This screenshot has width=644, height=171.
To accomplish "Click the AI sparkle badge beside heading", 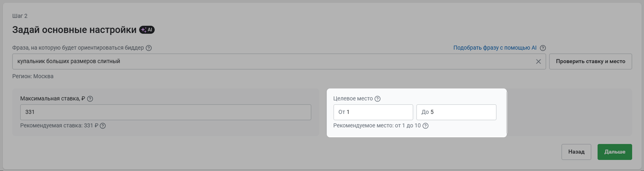I will coord(147,30).
